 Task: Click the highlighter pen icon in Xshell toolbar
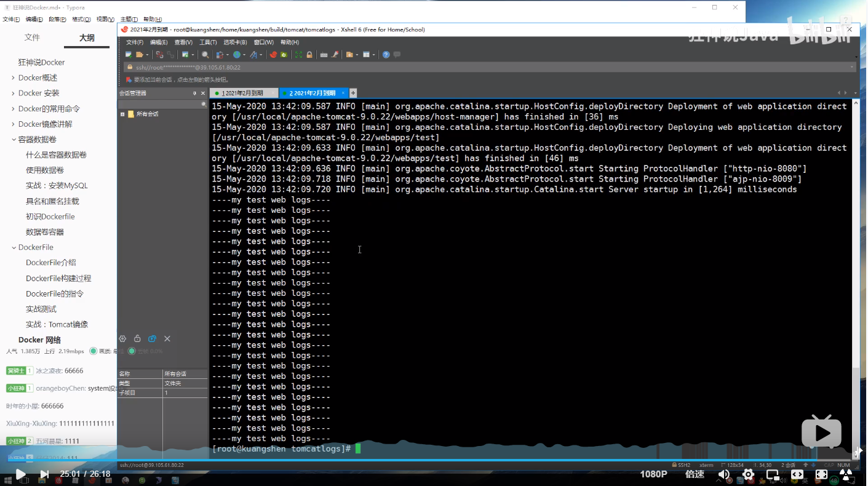[x=335, y=55]
